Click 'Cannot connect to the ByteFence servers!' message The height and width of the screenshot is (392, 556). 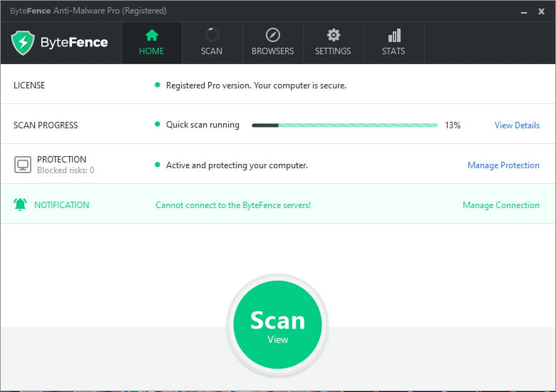click(x=233, y=205)
